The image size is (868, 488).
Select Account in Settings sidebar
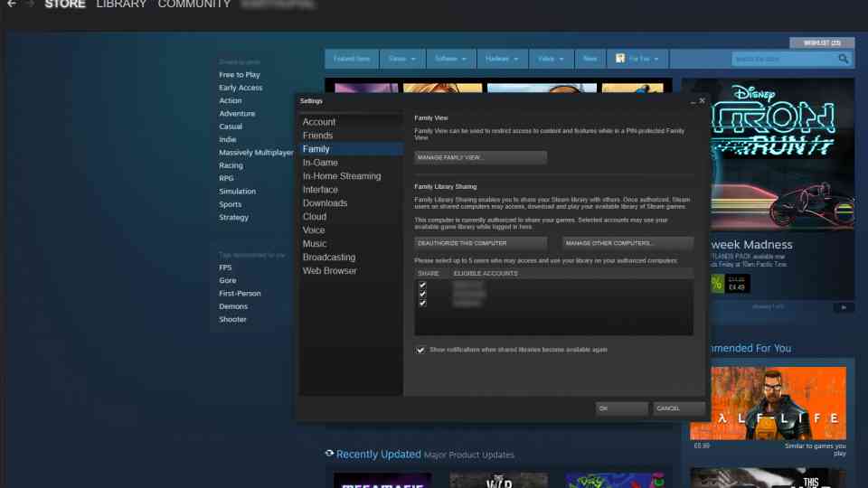(351, 122)
